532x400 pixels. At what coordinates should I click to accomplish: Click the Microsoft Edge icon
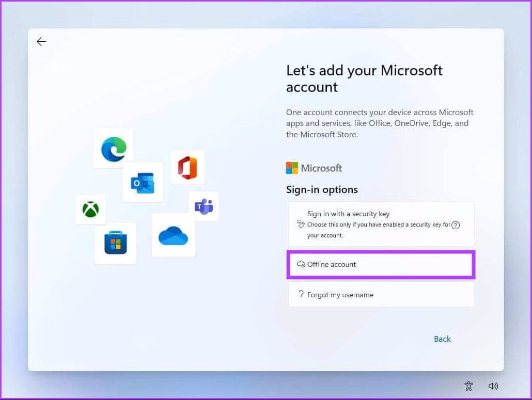pyautogui.click(x=114, y=149)
